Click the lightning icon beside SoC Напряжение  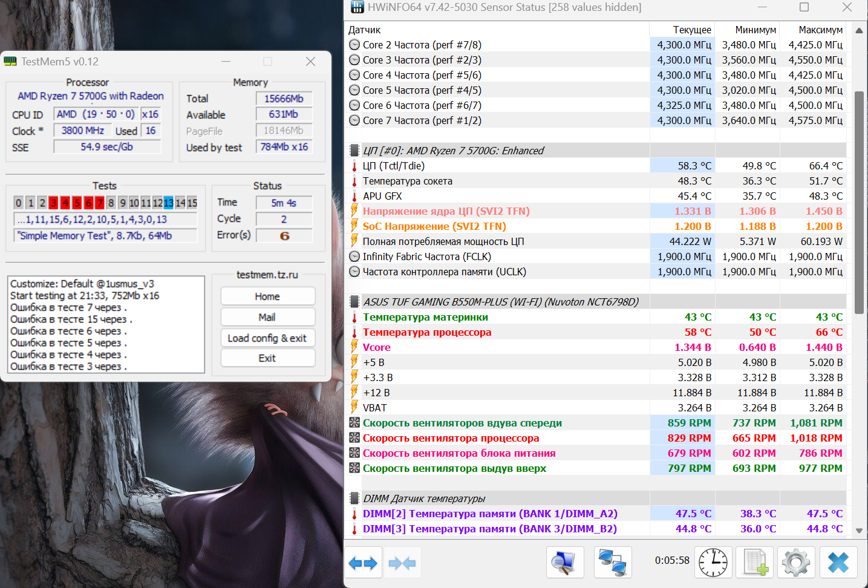(x=354, y=226)
